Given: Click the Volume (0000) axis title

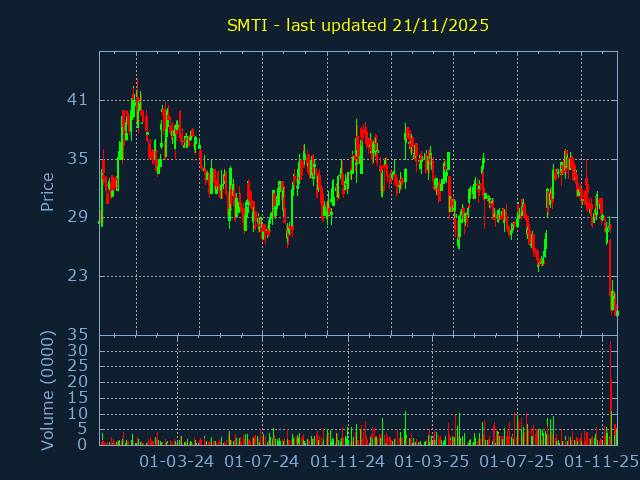Looking at the screenshot, I should pos(47,391).
